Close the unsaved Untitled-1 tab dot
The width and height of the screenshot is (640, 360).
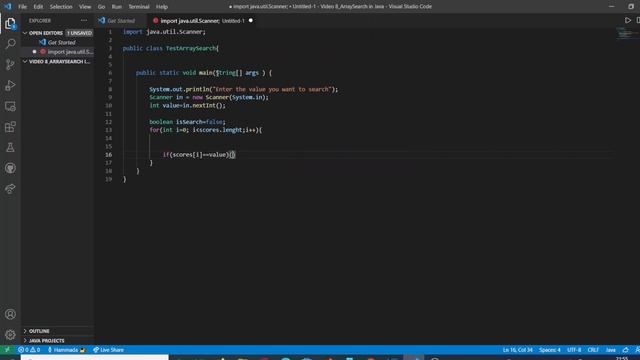[251, 20]
